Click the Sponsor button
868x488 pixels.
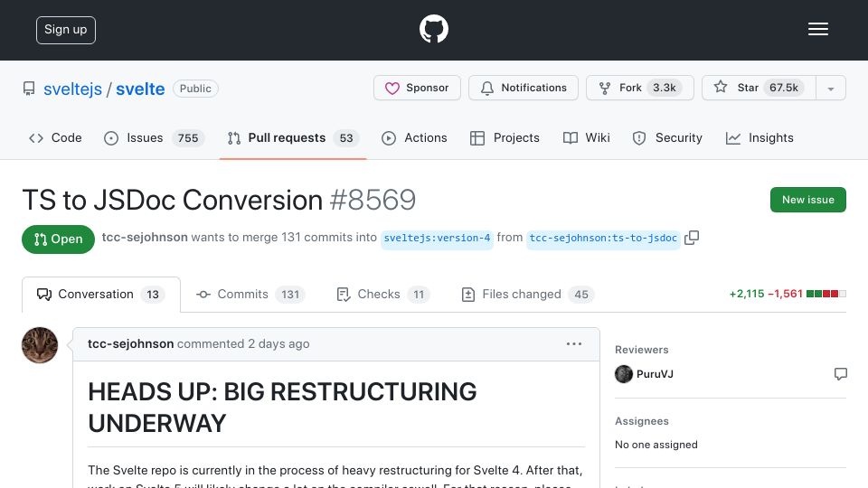coord(417,88)
